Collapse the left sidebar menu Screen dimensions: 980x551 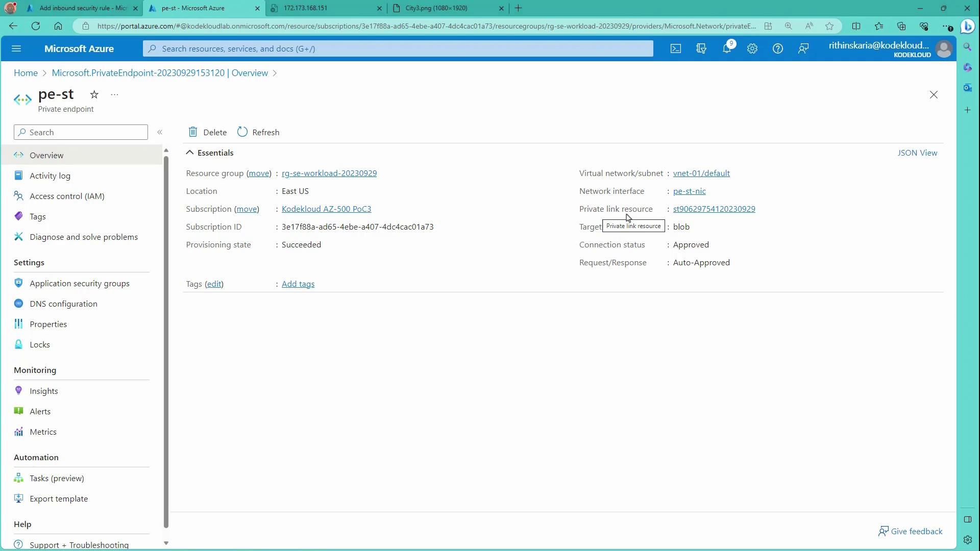(160, 132)
